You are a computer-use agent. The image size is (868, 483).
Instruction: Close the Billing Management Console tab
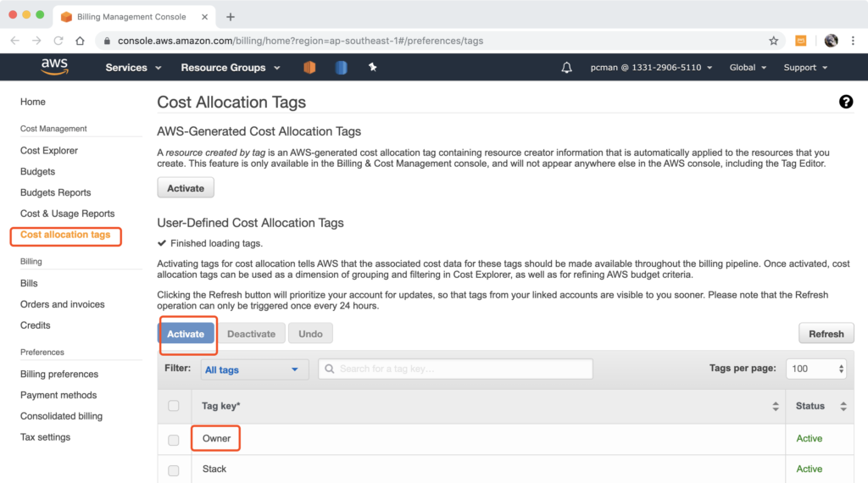[204, 17]
